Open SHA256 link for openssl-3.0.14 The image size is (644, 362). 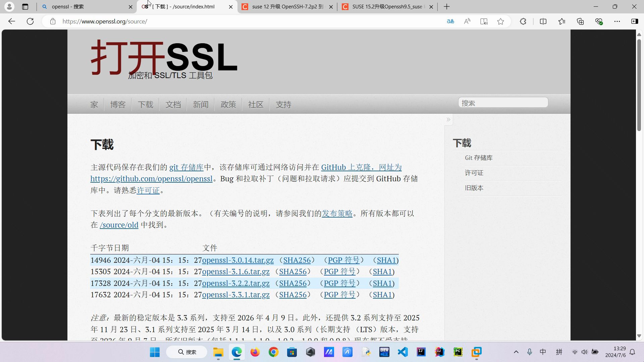click(x=297, y=260)
